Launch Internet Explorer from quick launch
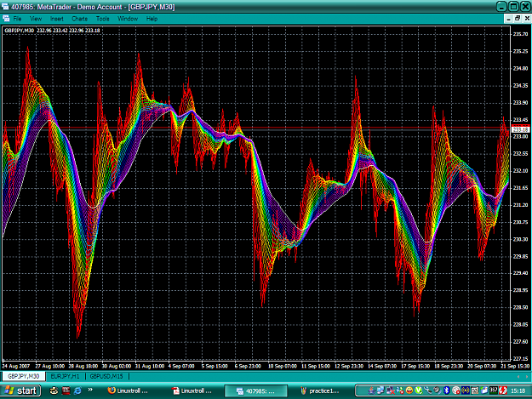Screen dimensions: 532x399 pos(77,390)
